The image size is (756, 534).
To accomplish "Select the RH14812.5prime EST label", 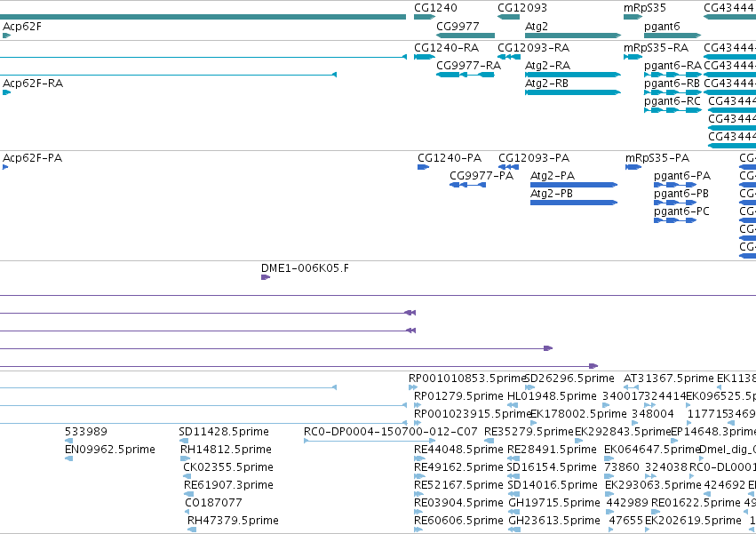I will (226, 450).
